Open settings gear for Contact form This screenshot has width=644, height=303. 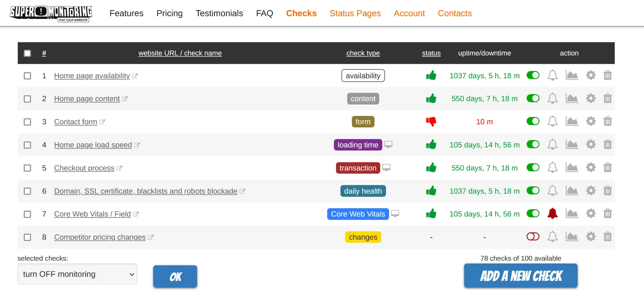tap(591, 121)
